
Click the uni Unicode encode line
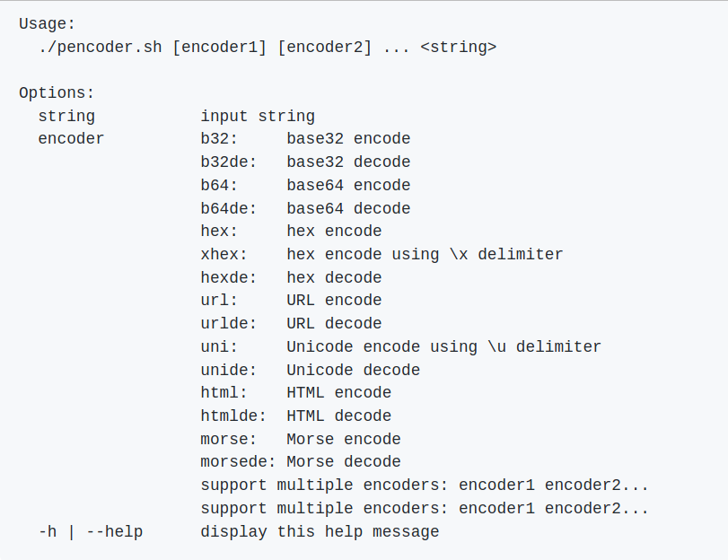[400, 347]
